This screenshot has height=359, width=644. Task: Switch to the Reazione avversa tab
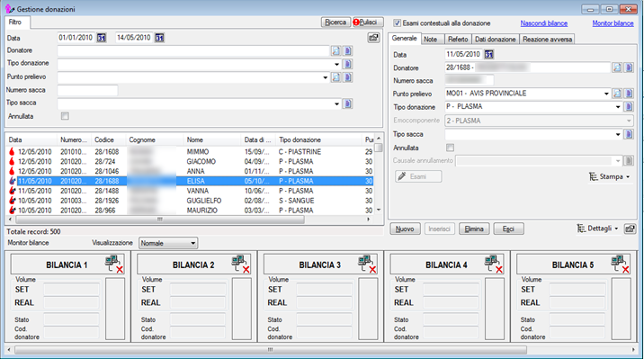(x=548, y=40)
